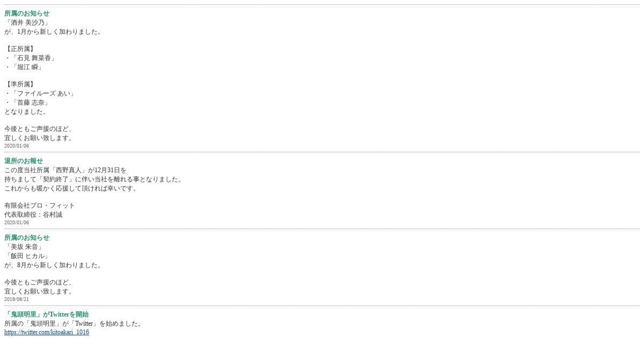The height and width of the screenshot is (338, 644).
Task: Click the line mentioning 「西野真人」
Action: tap(65, 170)
